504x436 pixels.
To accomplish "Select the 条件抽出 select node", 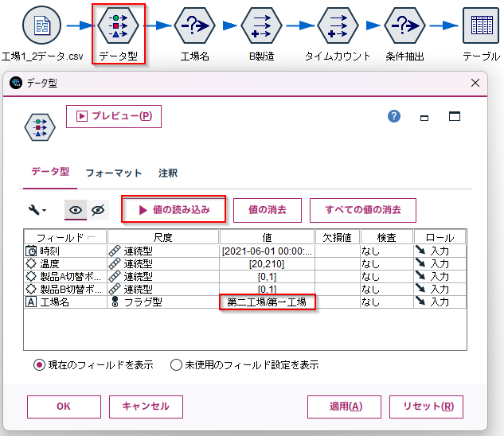I will pyautogui.click(x=405, y=25).
